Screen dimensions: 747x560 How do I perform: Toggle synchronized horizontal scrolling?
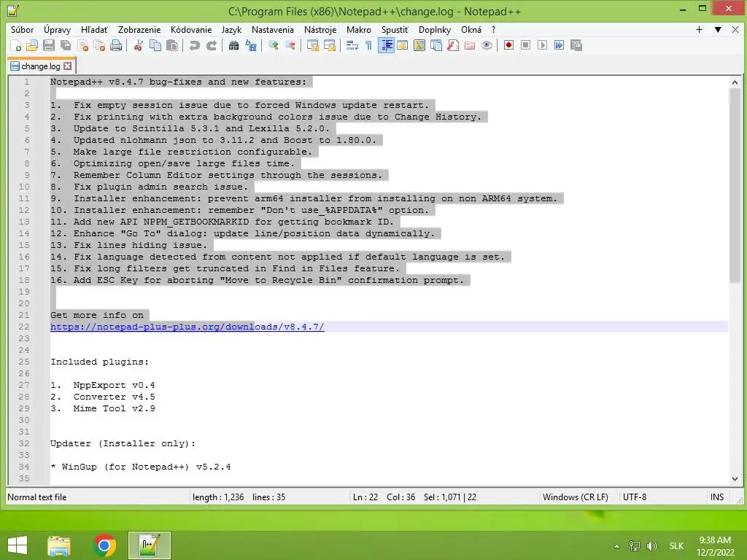point(329,45)
